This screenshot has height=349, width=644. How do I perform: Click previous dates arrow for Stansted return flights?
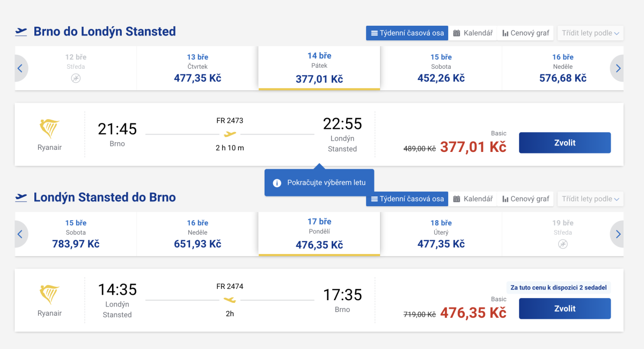[x=20, y=234]
